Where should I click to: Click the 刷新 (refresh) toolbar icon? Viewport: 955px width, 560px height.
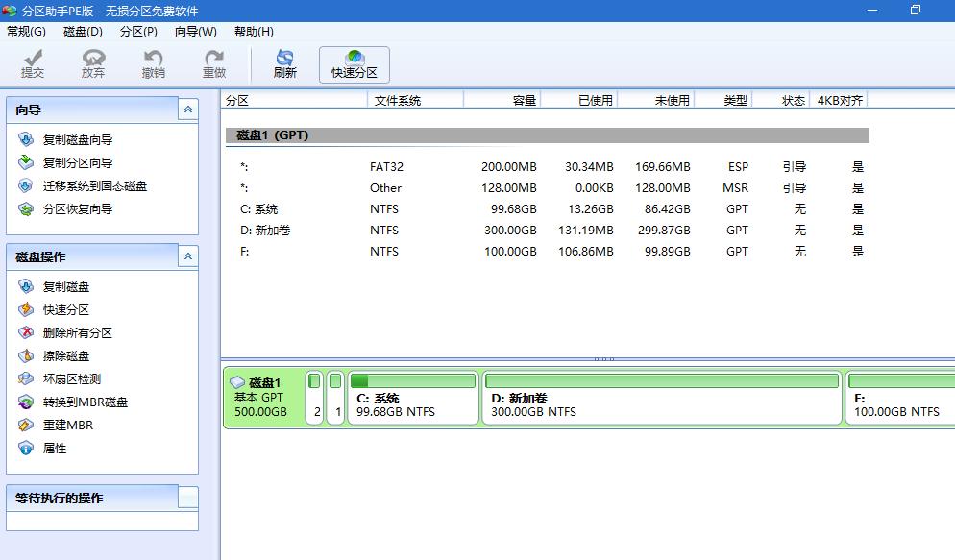point(284,62)
